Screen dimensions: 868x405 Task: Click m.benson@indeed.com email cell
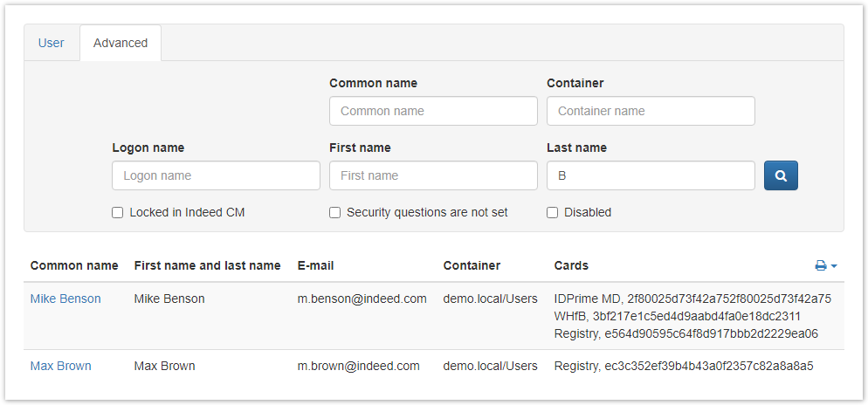coord(362,299)
